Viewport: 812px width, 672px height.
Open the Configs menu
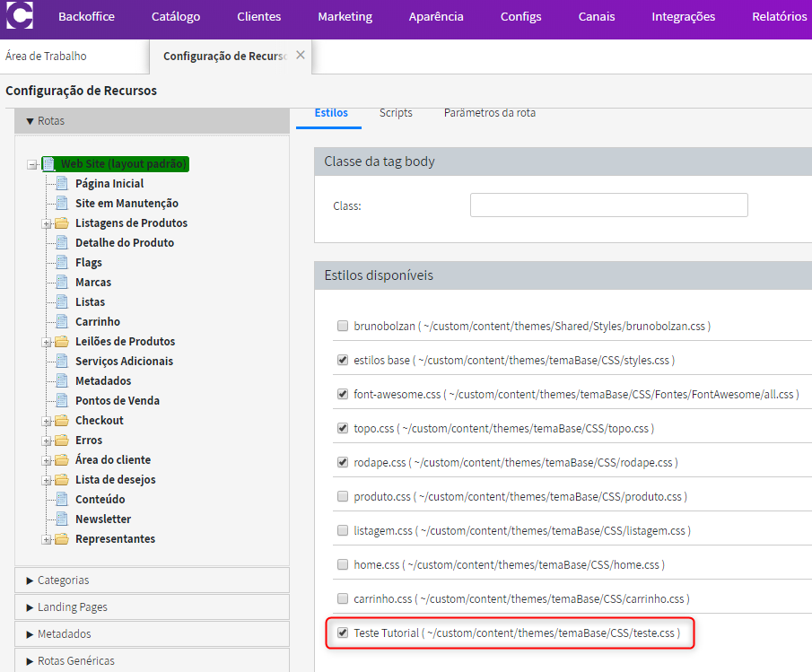point(521,16)
